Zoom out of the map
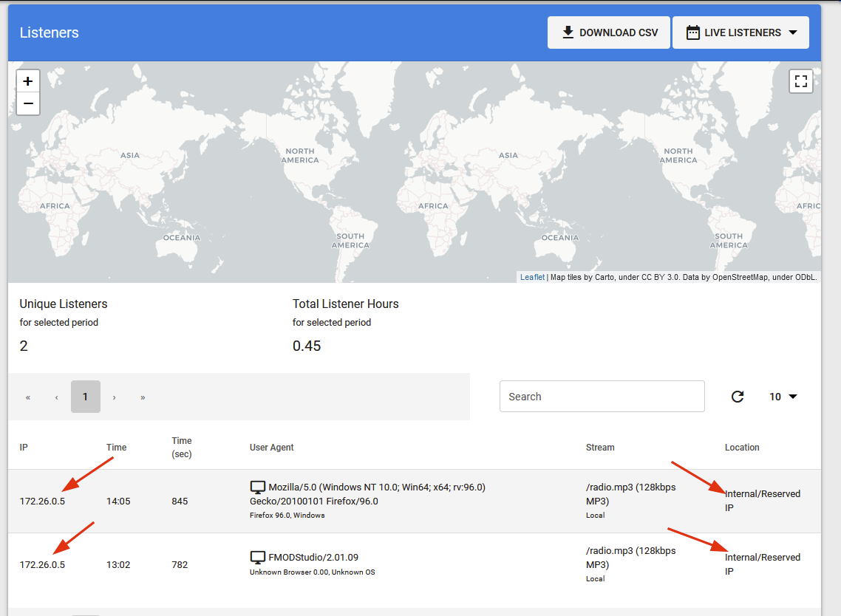Viewport: 841px width, 616px height. click(27, 103)
